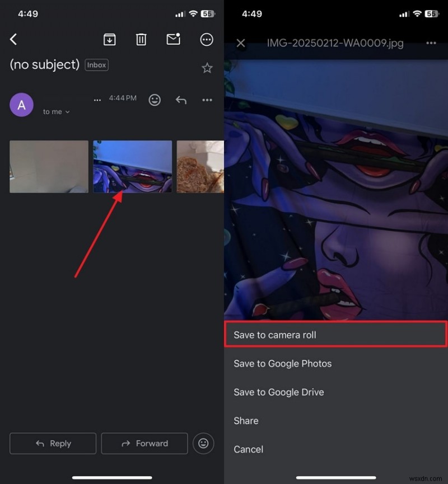Open the three-dot menu in image viewer
Screen dimensions: 448x484
(x=431, y=43)
